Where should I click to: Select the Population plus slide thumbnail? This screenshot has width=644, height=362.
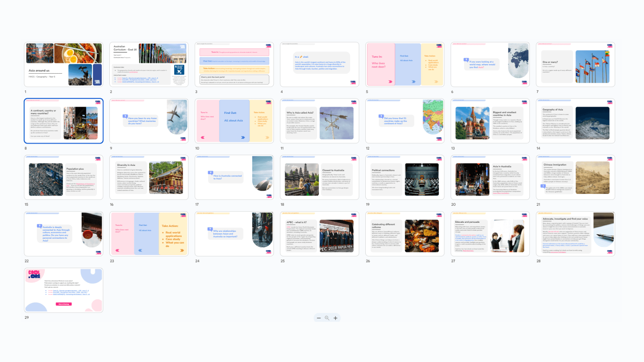click(x=63, y=177)
